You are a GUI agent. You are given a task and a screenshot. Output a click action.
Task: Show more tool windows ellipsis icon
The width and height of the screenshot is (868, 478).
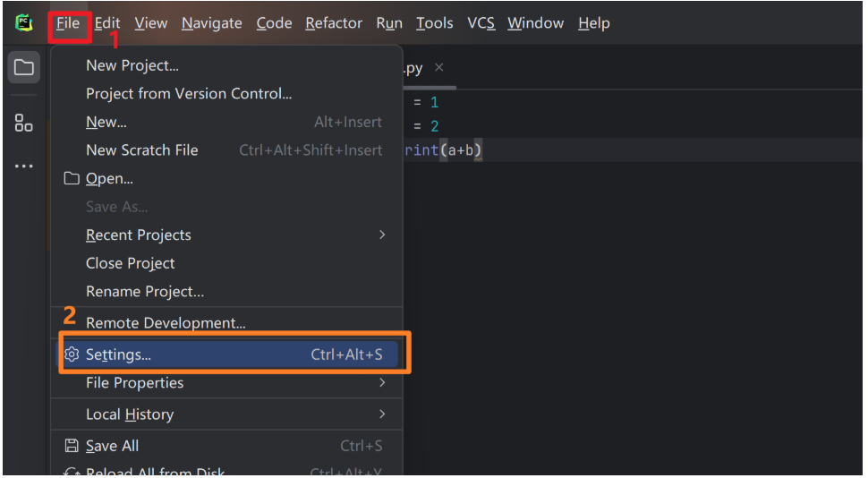[24, 166]
